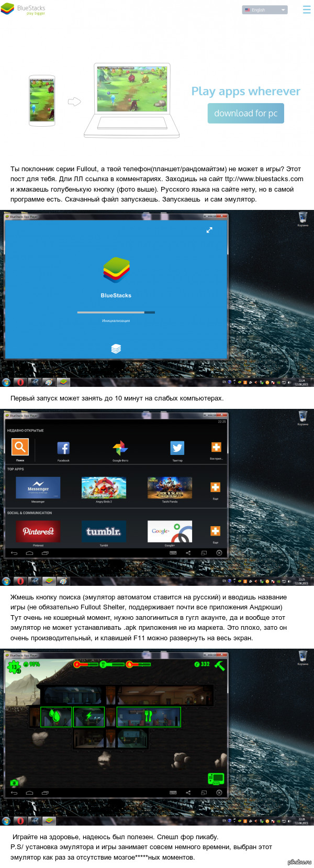Open the Facebook app in recently opened
The image size is (314, 868).
63,448
